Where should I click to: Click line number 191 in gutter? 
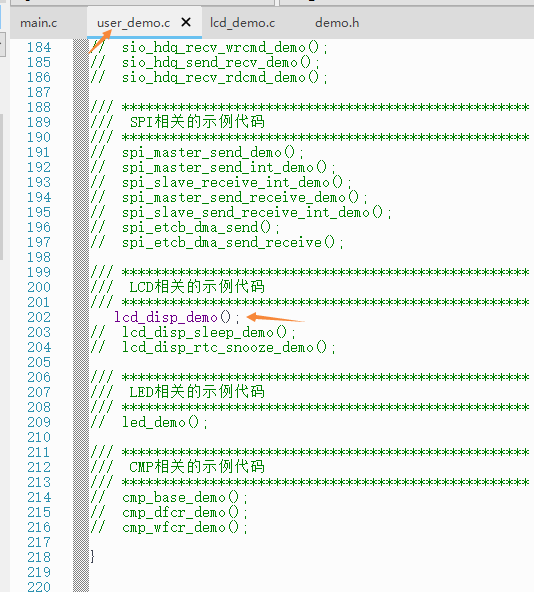[39, 153]
